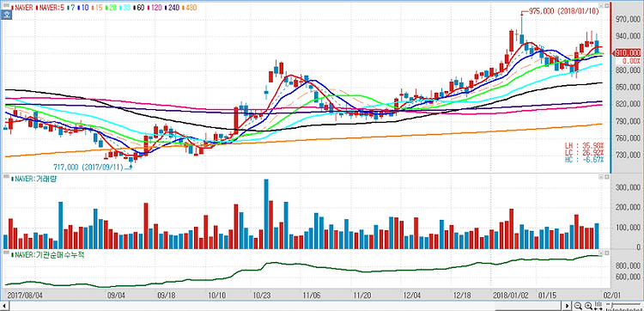Select the 33-day moving average legend
Viewport: 644px width, 311px height.
click(x=125, y=8)
